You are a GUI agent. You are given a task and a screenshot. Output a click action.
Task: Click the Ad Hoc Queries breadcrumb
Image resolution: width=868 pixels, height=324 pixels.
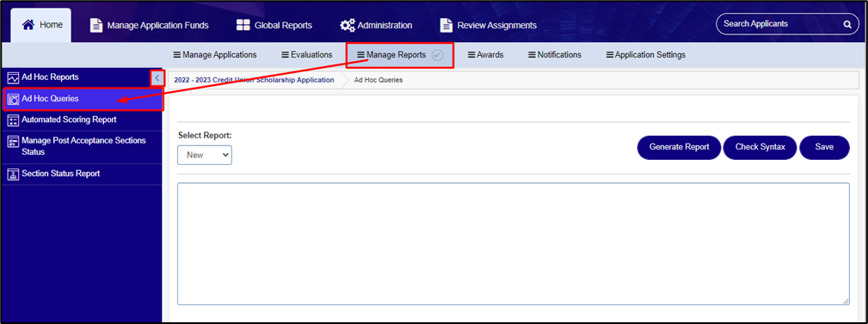(379, 80)
